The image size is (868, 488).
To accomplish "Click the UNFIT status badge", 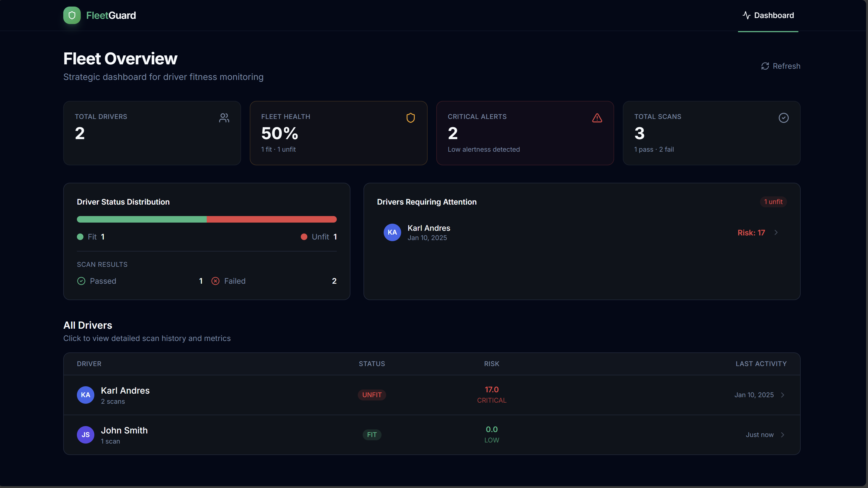I will [372, 395].
